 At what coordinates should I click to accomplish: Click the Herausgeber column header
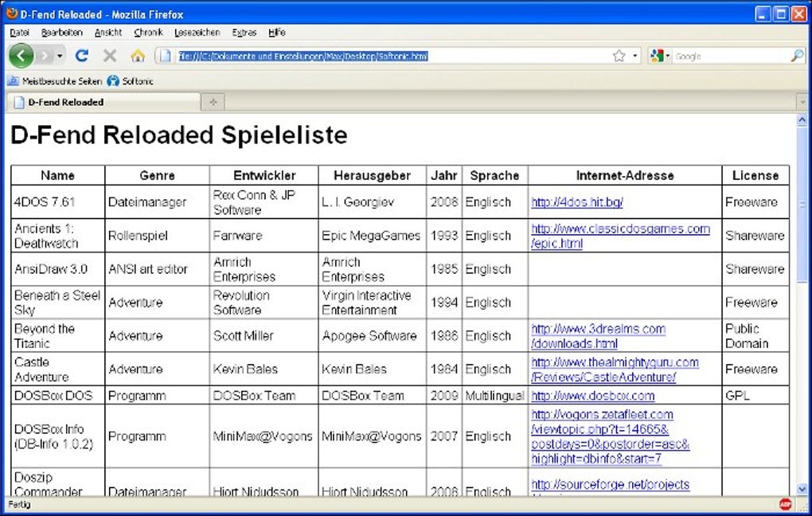point(372,175)
